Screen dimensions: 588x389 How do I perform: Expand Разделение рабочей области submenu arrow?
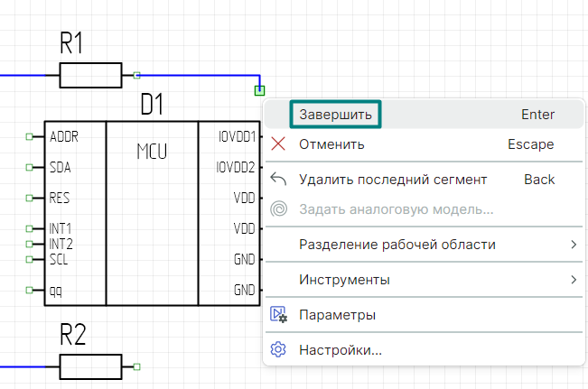pyautogui.click(x=574, y=245)
